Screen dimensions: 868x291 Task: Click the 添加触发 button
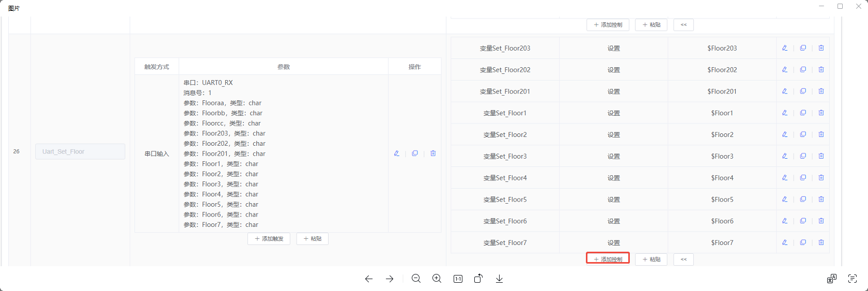[269, 239]
